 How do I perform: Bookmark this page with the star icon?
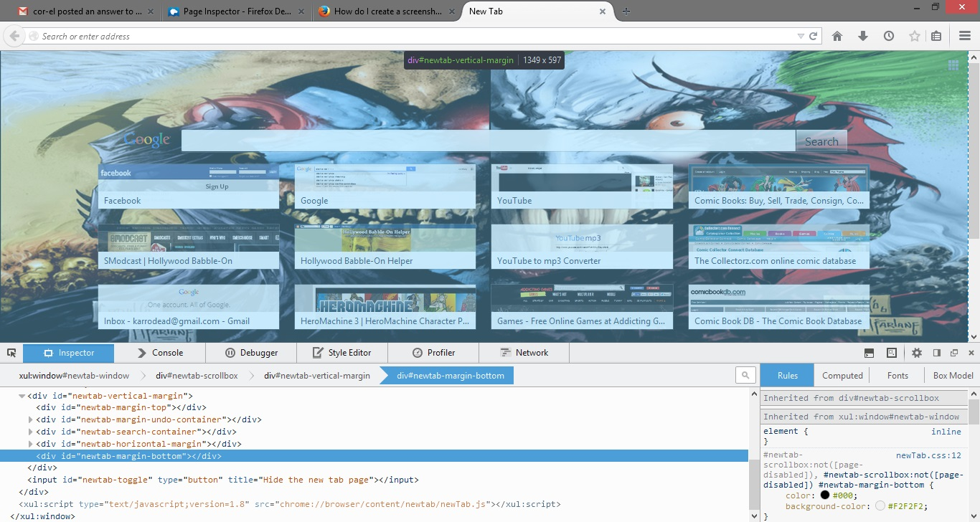pos(915,36)
